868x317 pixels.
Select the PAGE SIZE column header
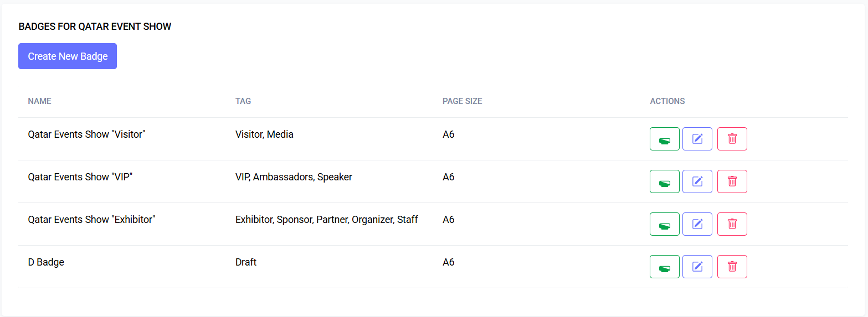[x=462, y=101]
